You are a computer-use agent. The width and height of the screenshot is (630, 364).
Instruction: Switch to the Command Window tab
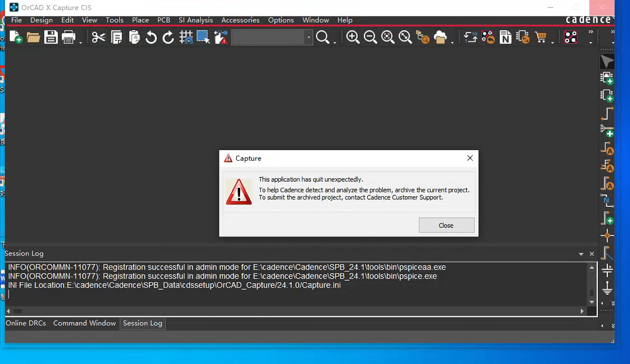click(x=84, y=323)
